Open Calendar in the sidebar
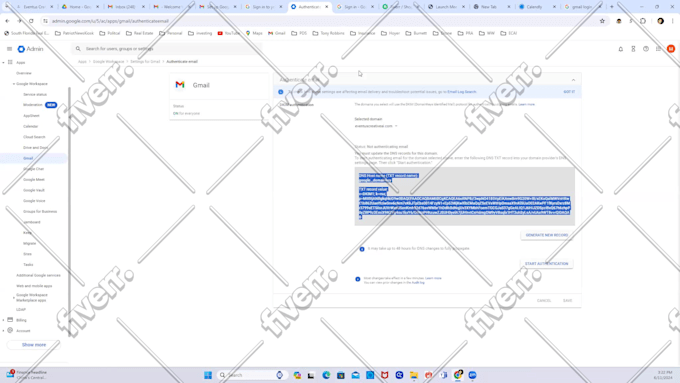This screenshot has height=383, width=680. click(31, 126)
